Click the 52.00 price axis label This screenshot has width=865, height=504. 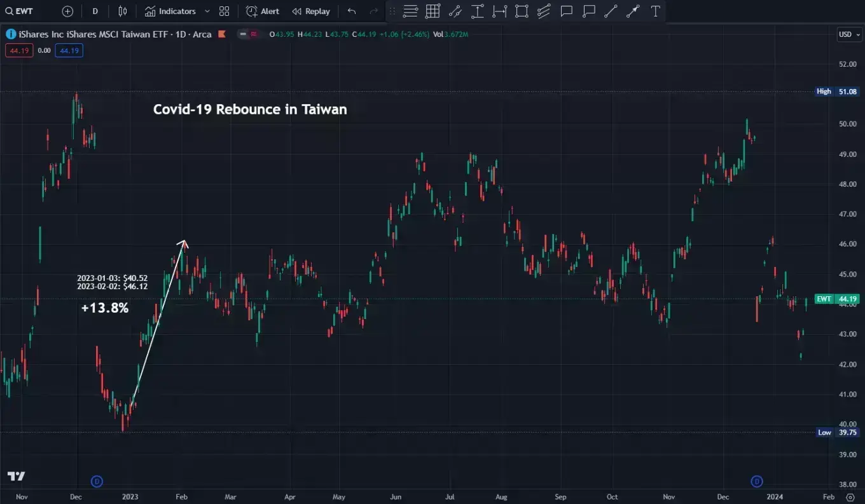pos(847,64)
